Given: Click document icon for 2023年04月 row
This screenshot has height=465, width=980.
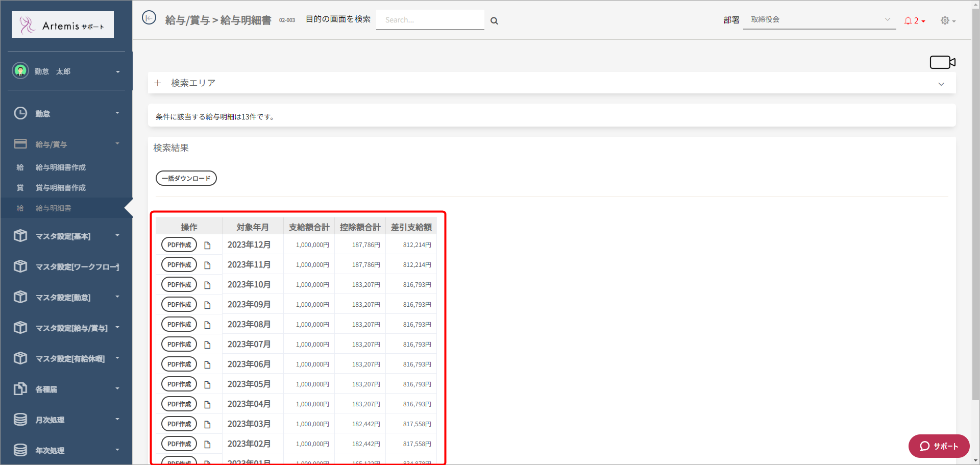Looking at the screenshot, I should 207,405.
